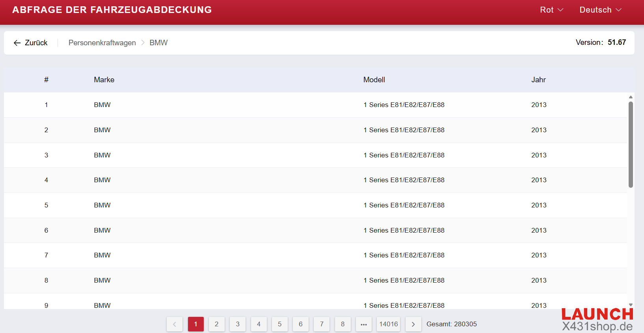Click the Jahr column header

click(538, 80)
